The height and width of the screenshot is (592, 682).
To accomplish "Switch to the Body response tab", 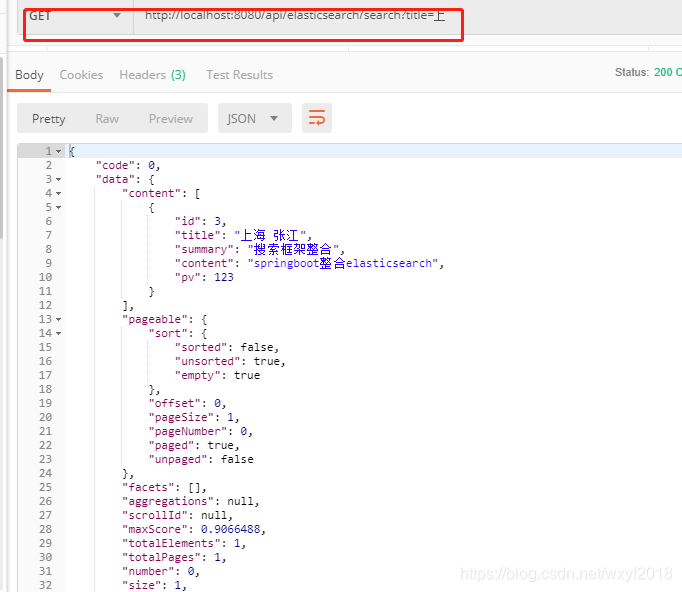I will (29, 75).
